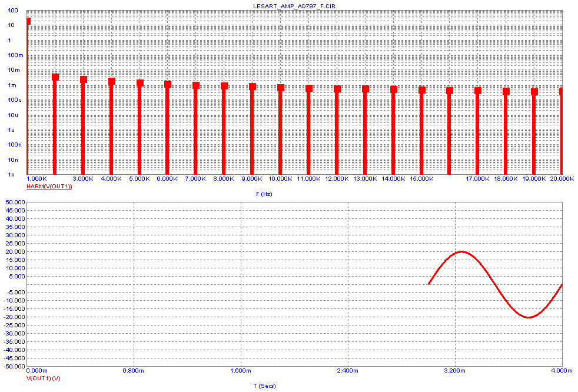Image resolution: width=578 pixels, height=392 pixels.
Task: Select the harmonic marker above 3.000K
Action: tap(84, 79)
